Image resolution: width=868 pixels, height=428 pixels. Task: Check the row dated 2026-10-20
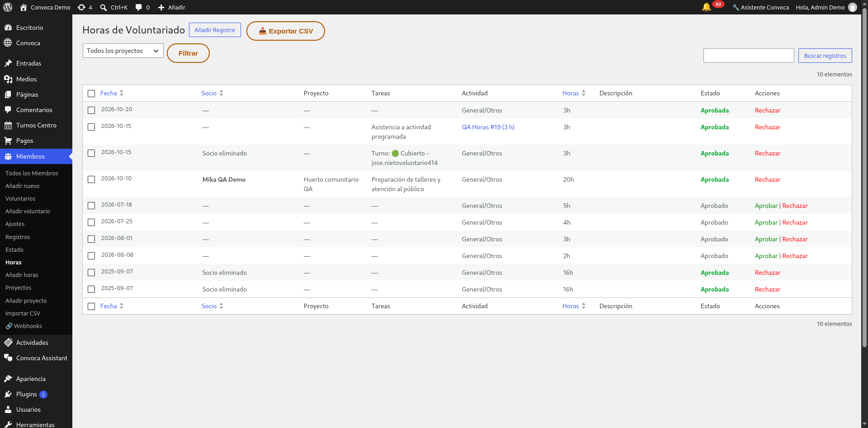(91, 110)
